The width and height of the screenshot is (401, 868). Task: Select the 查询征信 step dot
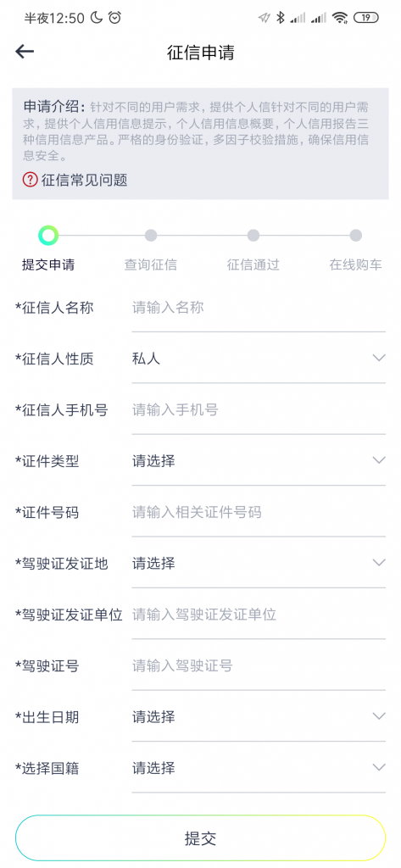pyautogui.click(x=151, y=236)
